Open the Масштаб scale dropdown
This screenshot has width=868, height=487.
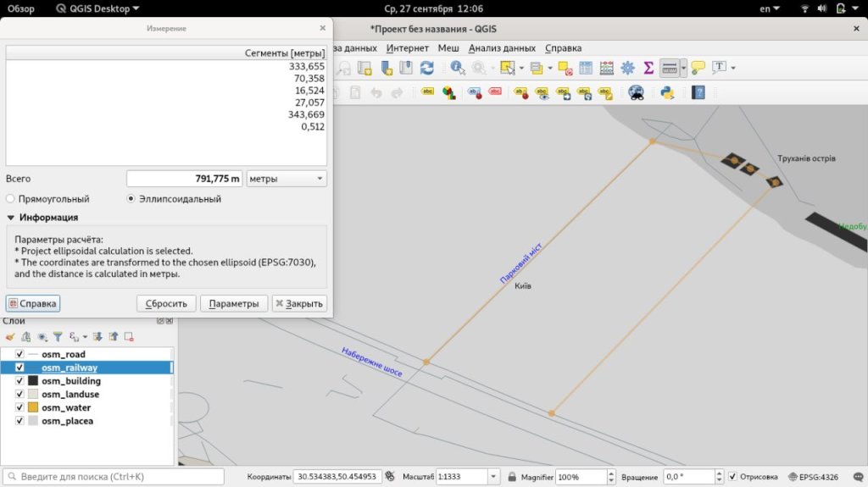(x=493, y=477)
